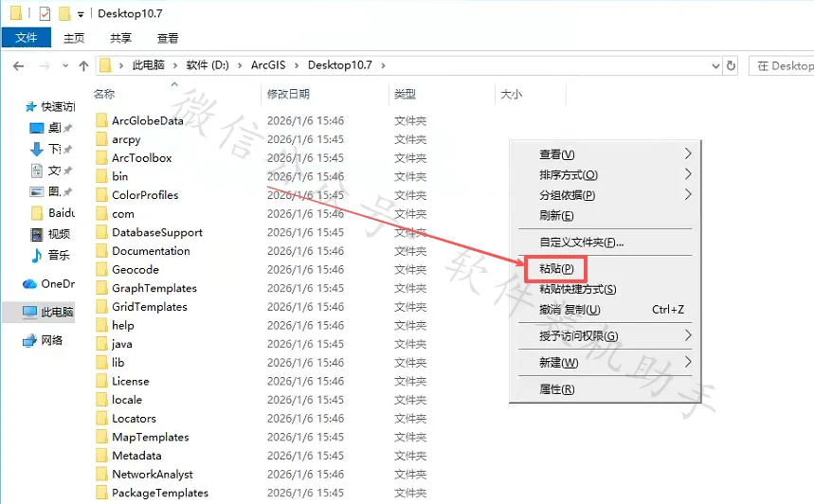Choose 属性(R) in the context menu

[606, 388]
